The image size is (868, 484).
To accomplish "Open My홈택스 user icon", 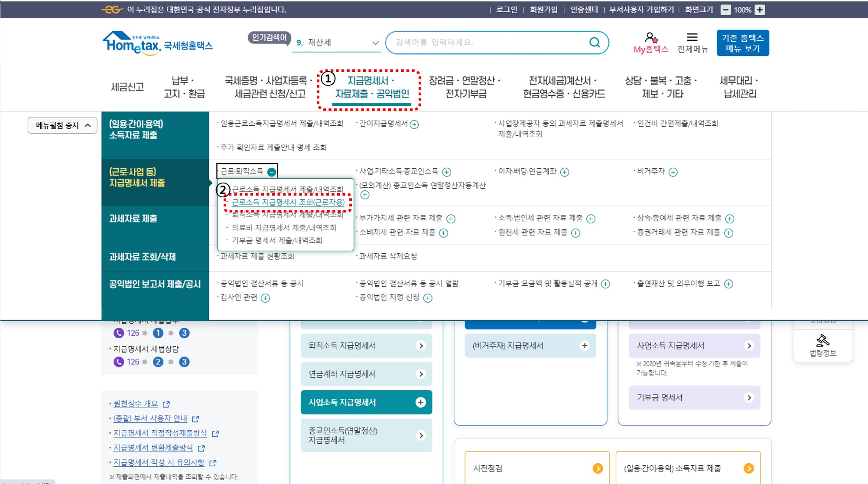I will pos(650,38).
